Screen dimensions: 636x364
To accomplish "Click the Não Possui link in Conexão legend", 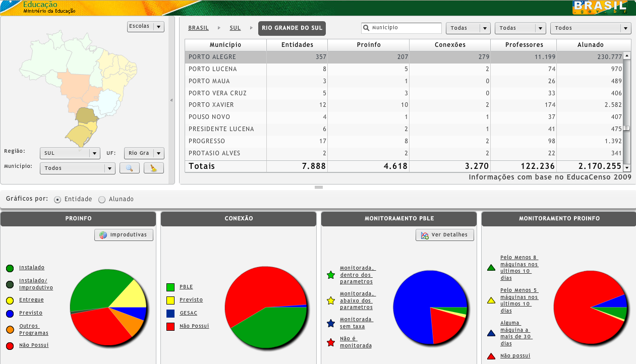I will point(194,326).
